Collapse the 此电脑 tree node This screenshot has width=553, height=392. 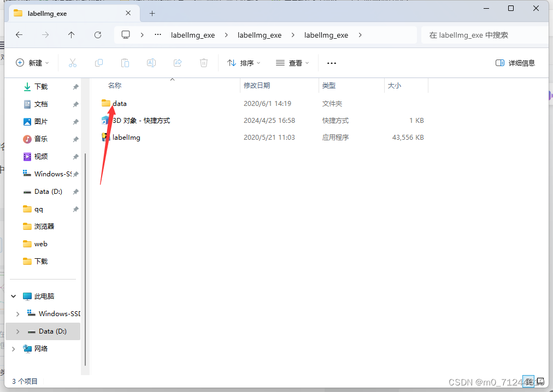point(14,296)
